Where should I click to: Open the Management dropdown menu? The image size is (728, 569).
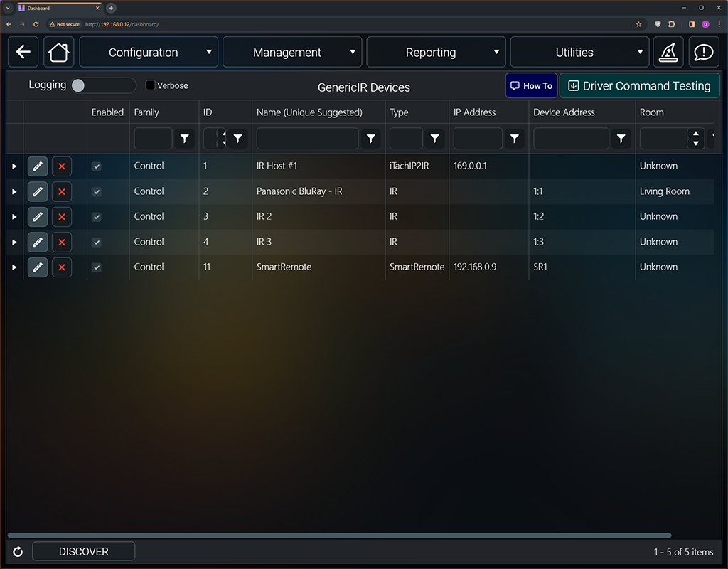(x=292, y=52)
